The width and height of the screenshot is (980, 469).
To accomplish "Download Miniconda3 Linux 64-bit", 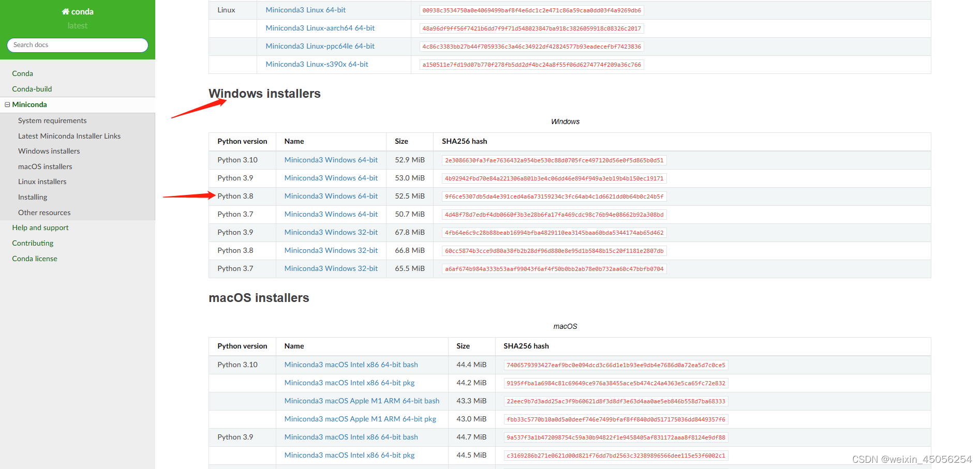I will [x=306, y=10].
